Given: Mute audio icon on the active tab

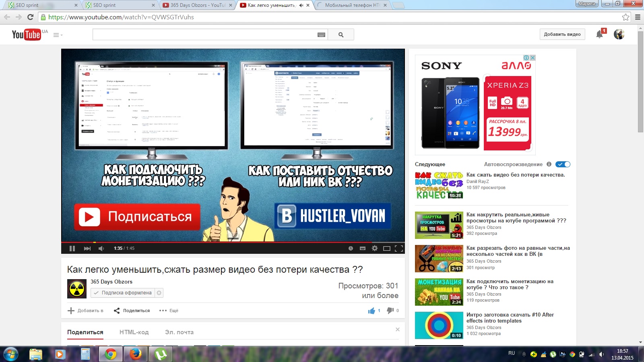Looking at the screenshot, I should coord(301,5).
